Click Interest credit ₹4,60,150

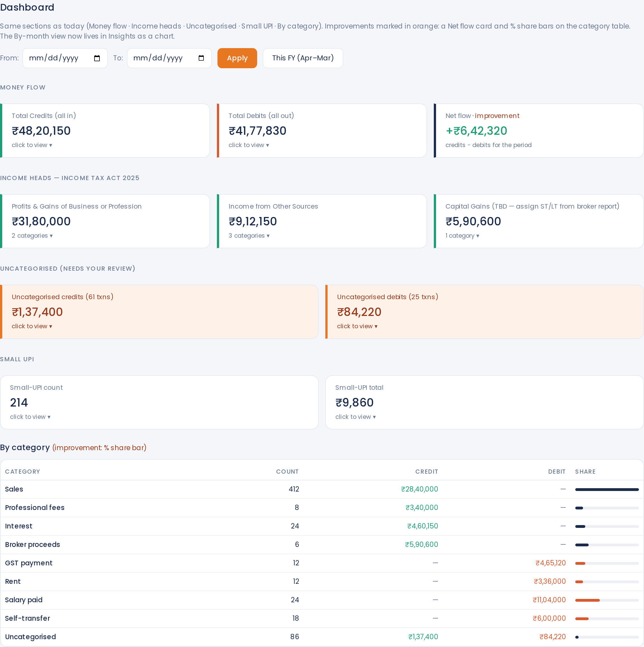pos(423,526)
